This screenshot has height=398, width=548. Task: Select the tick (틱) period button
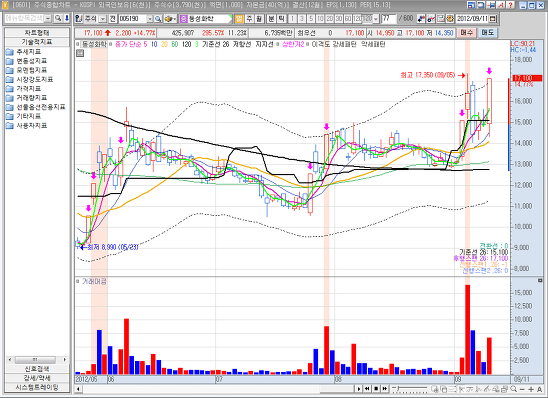pos(281,19)
